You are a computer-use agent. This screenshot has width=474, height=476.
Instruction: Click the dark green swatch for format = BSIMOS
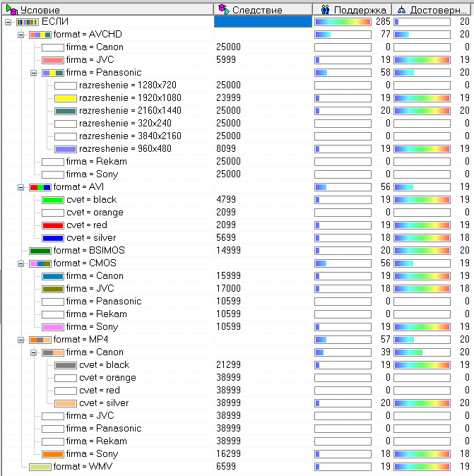(x=40, y=251)
